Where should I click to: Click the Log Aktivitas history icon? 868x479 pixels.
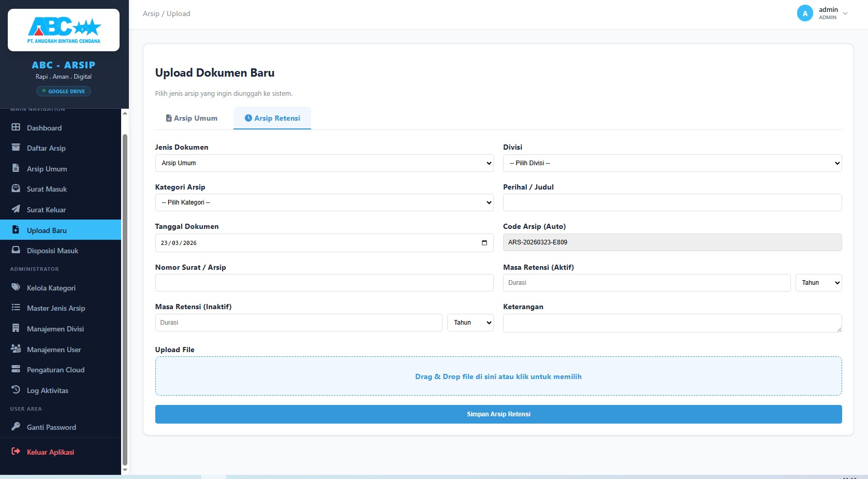16,390
